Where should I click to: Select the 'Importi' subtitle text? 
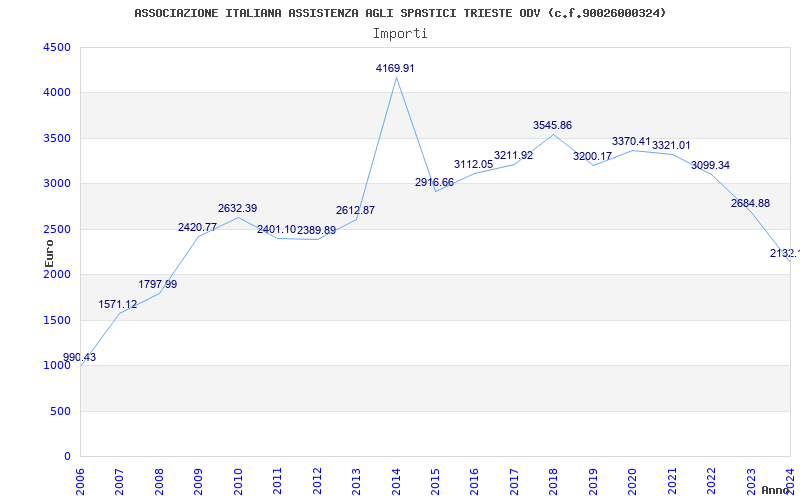400,34
